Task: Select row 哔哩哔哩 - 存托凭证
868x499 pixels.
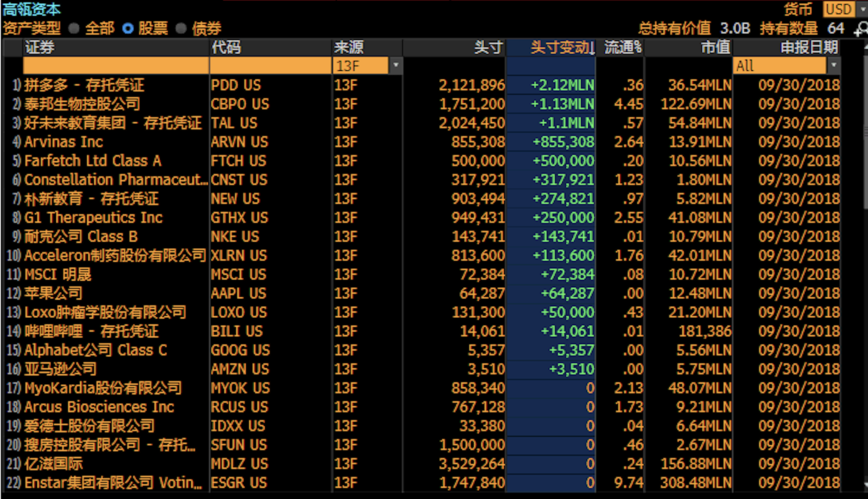Action: (x=421, y=331)
